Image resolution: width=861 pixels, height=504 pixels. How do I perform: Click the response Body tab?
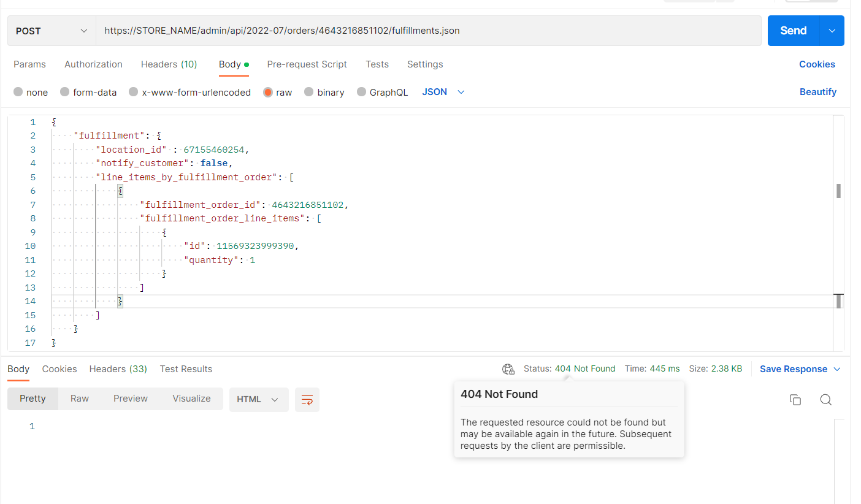point(18,369)
